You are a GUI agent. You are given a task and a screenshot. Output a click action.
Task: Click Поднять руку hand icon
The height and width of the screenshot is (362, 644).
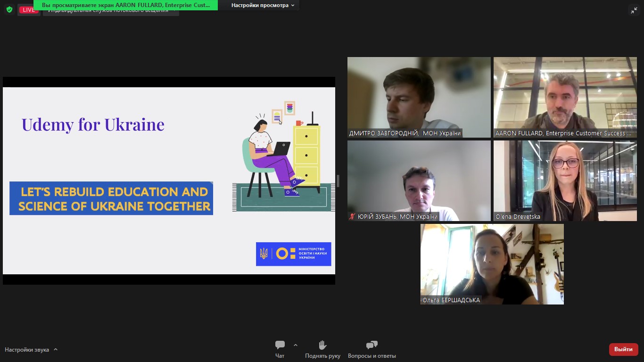click(322, 349)
